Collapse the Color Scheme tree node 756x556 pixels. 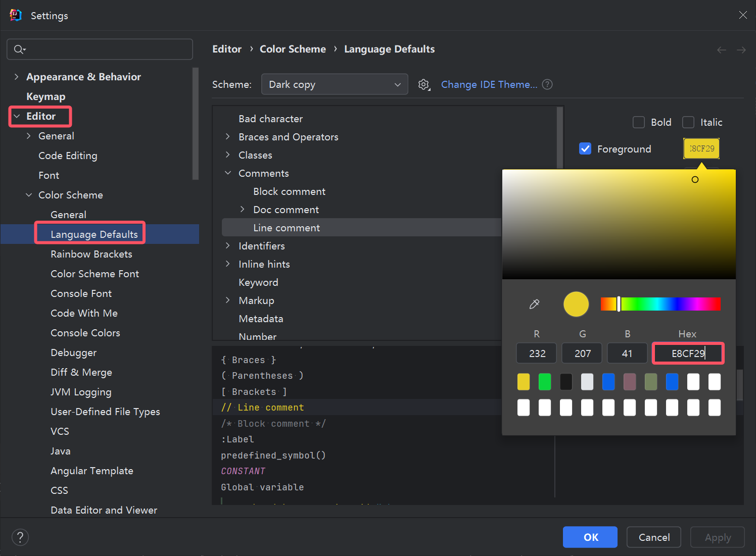pyautogui.click(x=29, y=195)
